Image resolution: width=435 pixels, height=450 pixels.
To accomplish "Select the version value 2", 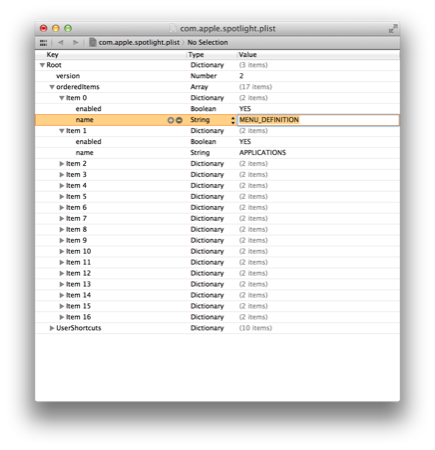I will click(241, 76).
